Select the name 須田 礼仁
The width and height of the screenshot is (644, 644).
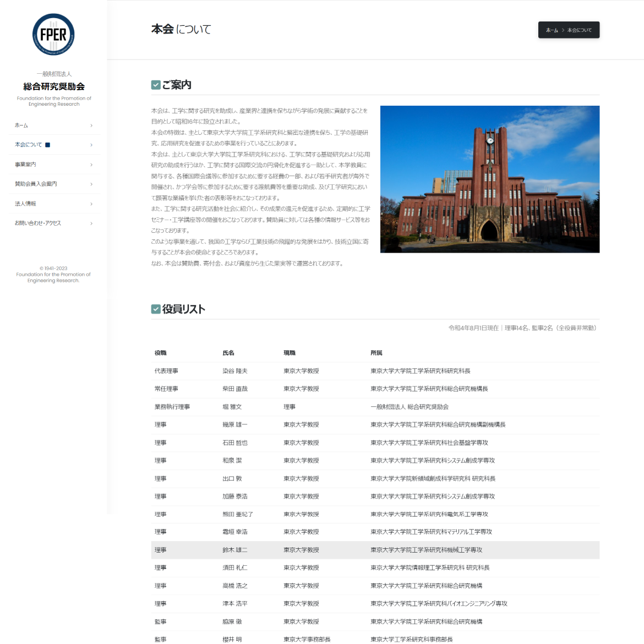coord(235,567)
